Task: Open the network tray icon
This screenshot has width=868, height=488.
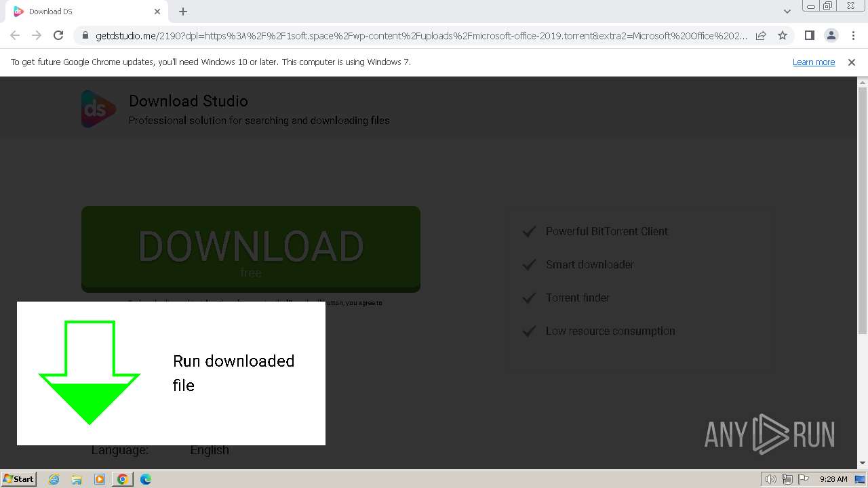Action: pos(787,479)
